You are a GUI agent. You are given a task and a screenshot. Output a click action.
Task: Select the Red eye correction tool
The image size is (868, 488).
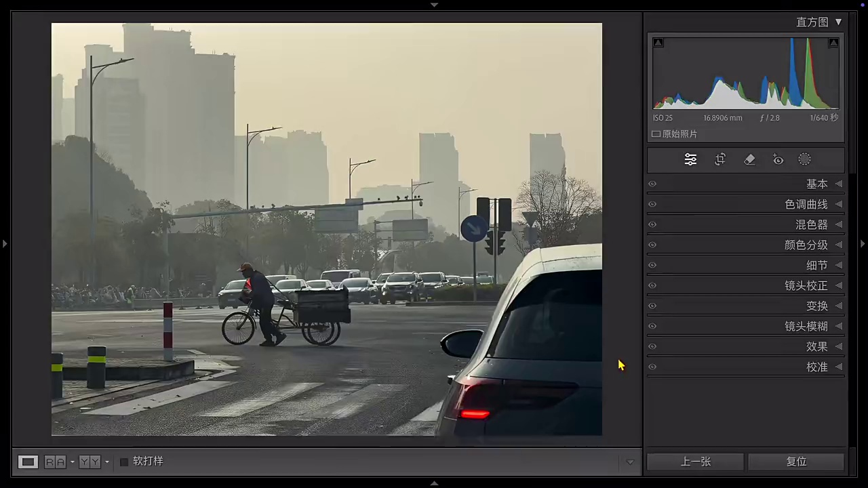tap(778, 160)
